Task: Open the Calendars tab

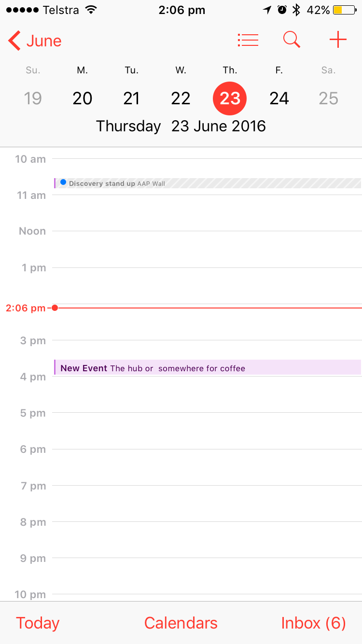Action: pyautogui.click(x=181, y=623)
